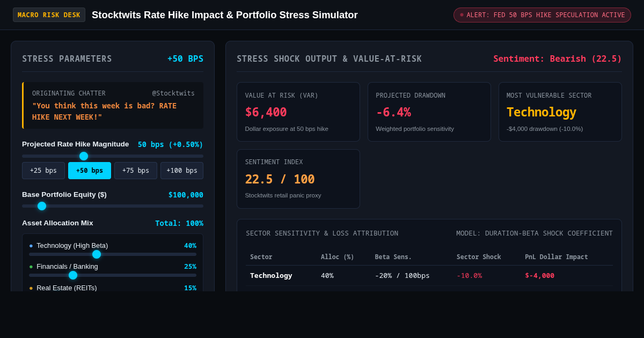Click the Projected Rate Hike Magnitude slider handle
Screen dimensions: 644x338
point(84,156)
